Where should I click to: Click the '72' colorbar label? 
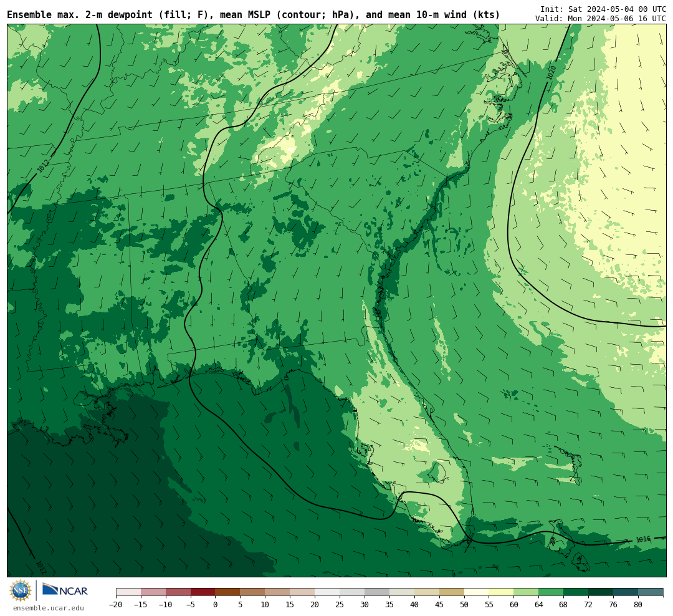click(x=589, y=604)
